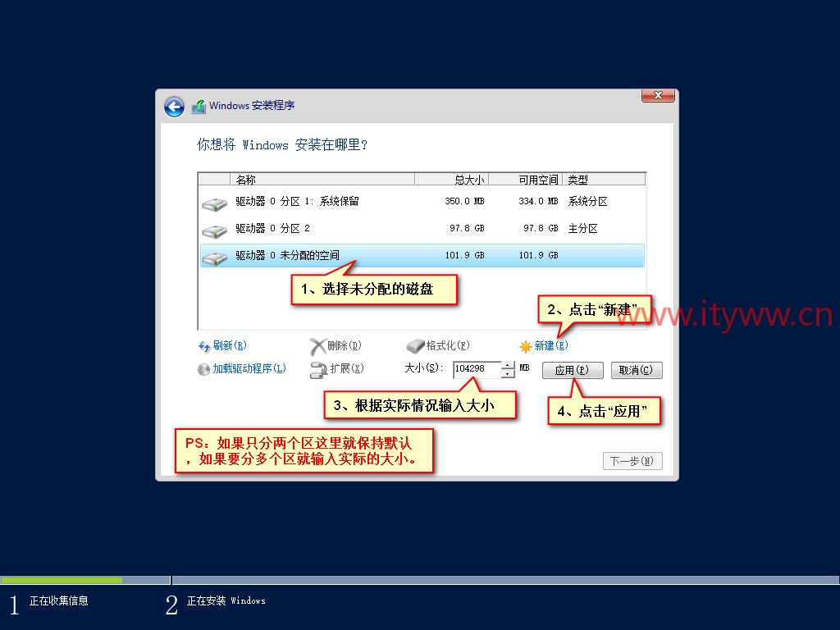Click the 类型 column header
The width and height of the screenshot is (840, 630).
pyautogui.click(x=604, y=180)
